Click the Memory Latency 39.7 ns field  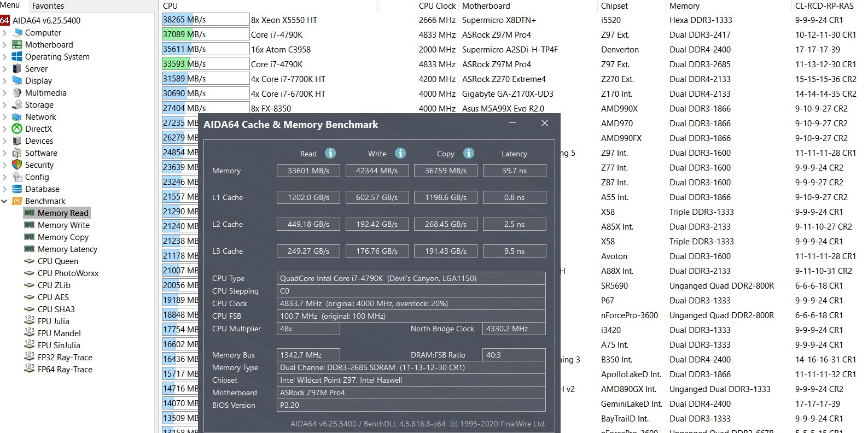[514, 171]
